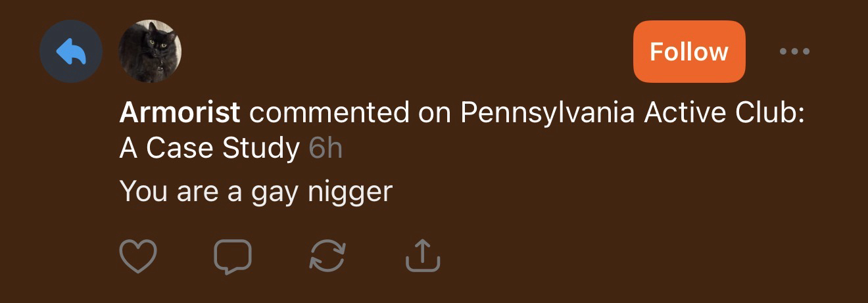Screen dimensions: 868x303
Task: Tap the heart outline under the comment
Action: tap(138, 256)
